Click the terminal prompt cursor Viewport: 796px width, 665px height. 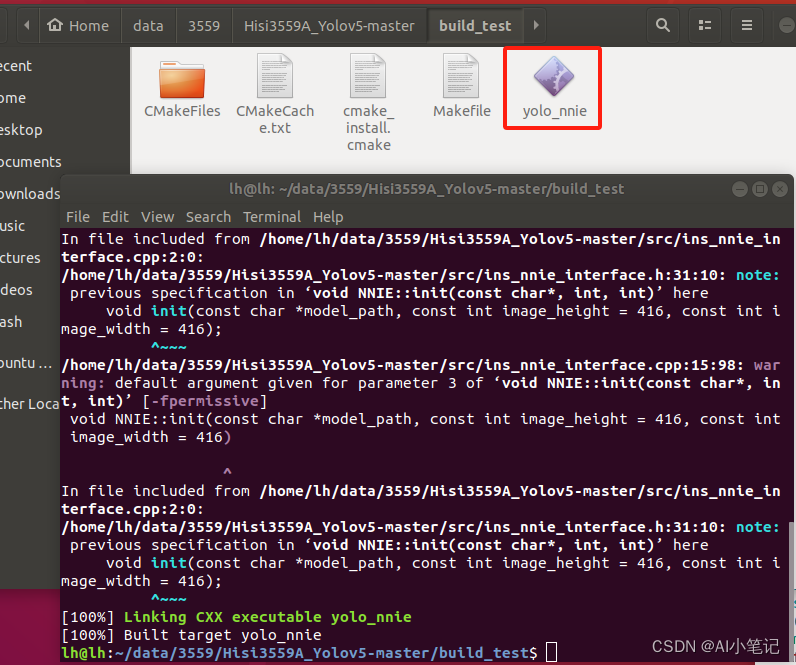coord(551,652)
